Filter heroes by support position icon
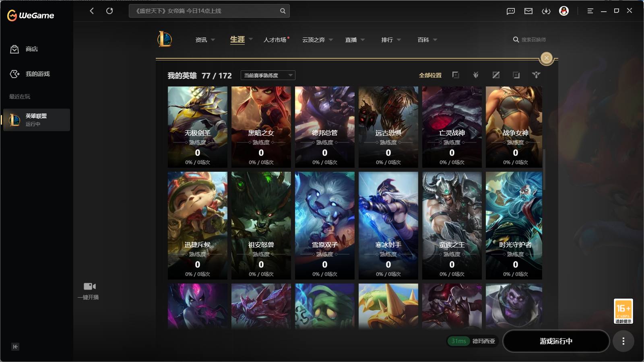This screenshot has height=362, width=644. pyautogui.click(x=536, y=75)
